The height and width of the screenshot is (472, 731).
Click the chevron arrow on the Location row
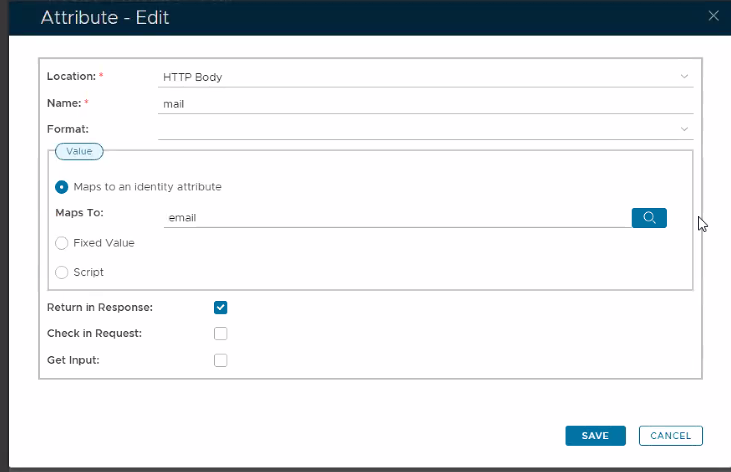(x=685, y=76)
